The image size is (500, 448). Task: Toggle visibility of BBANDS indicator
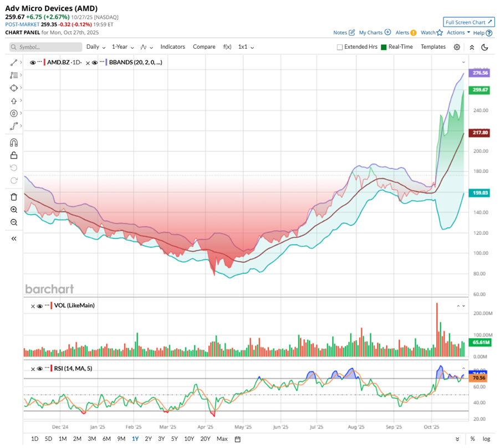(95, 63)
